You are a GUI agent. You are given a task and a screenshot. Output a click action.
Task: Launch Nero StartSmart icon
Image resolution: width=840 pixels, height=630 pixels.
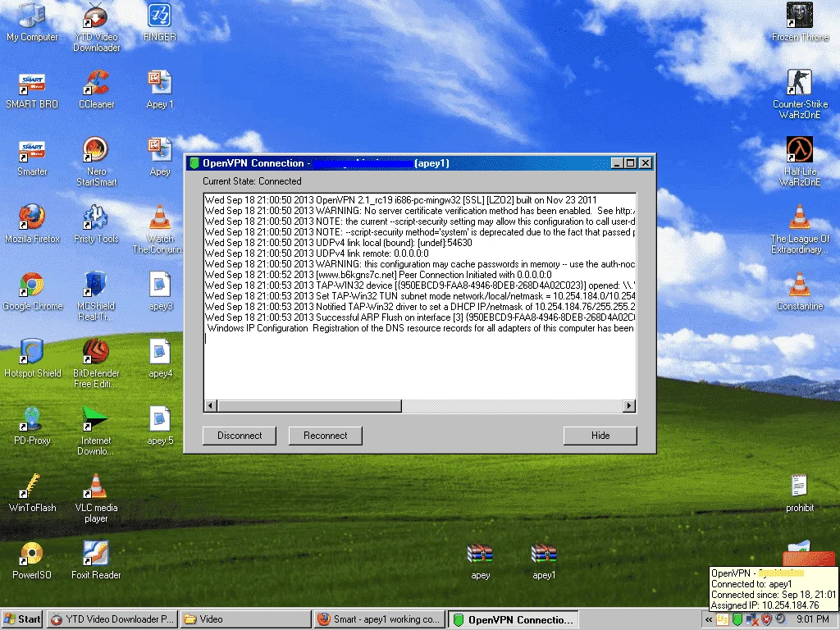pos(97,162)
